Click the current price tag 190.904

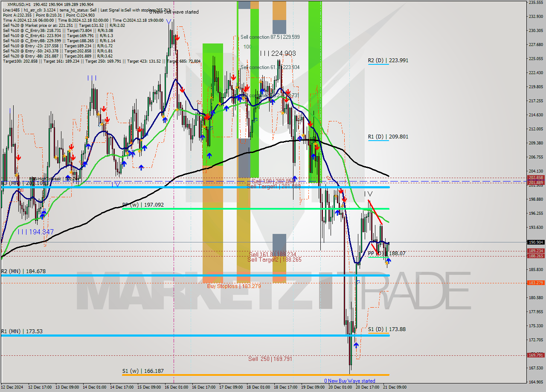coord(536,242)
